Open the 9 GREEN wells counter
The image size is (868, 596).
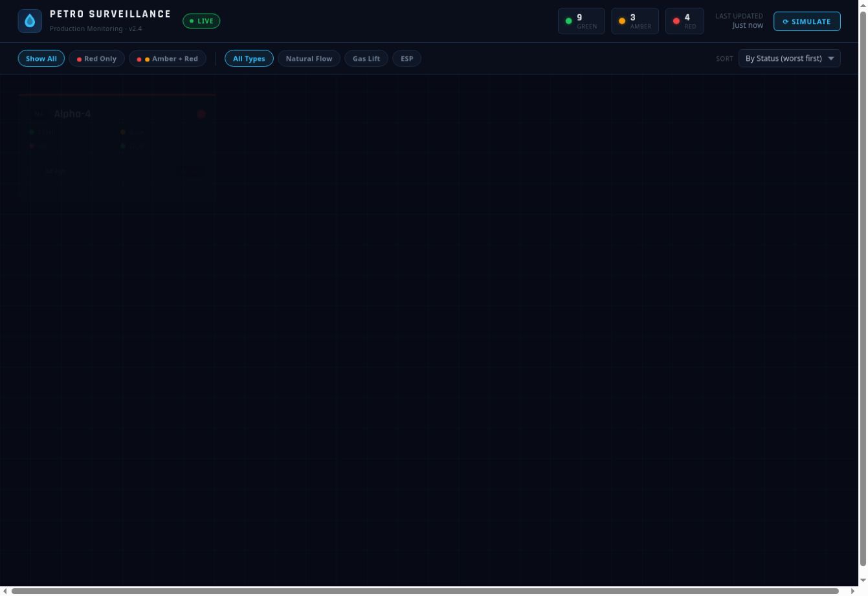[x=581, y=21]
